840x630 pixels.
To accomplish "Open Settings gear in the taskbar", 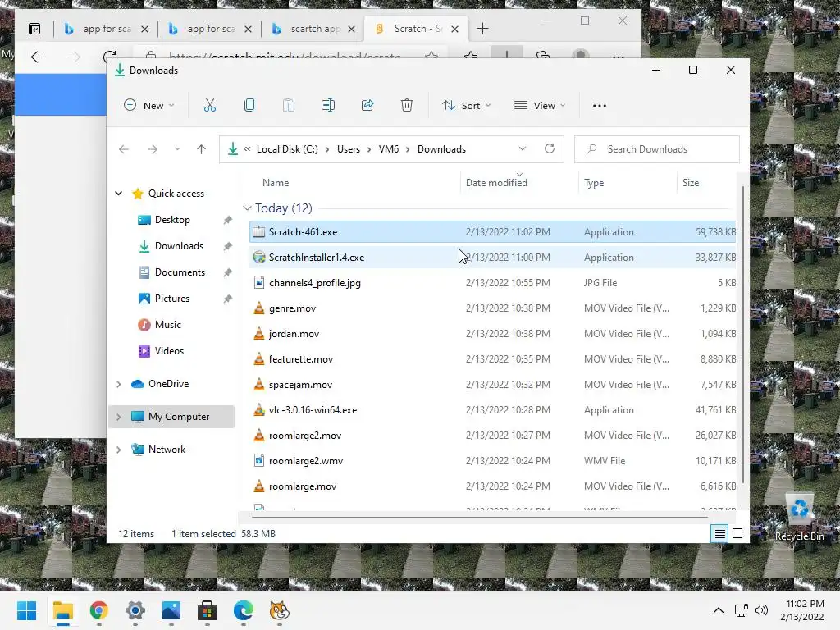I will tap(135, 610).
